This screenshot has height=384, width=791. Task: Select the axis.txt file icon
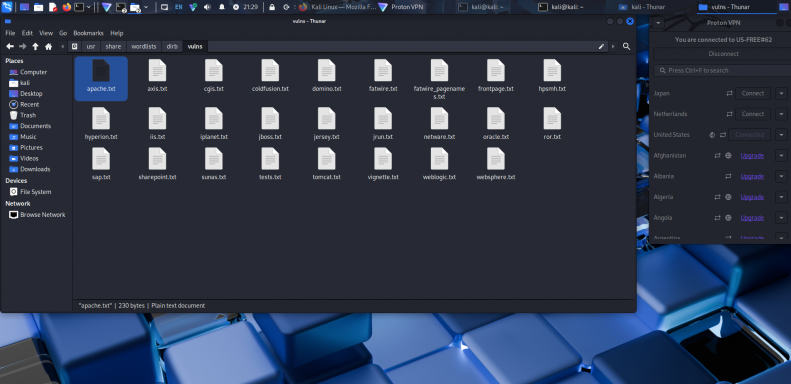click(157, 71)
